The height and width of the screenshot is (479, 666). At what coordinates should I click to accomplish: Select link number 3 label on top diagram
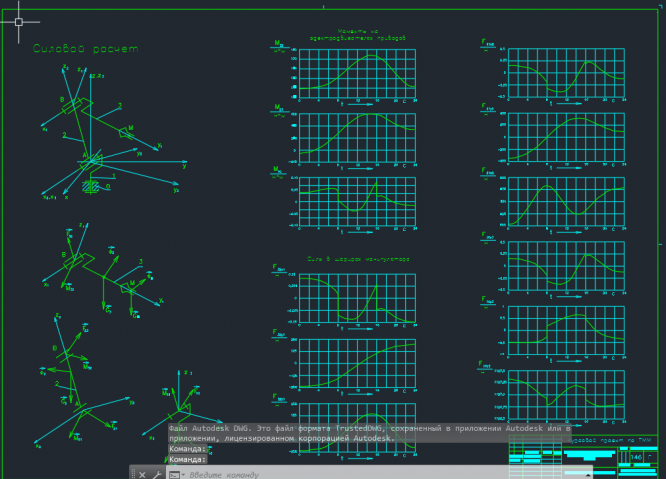pos(119,104)
